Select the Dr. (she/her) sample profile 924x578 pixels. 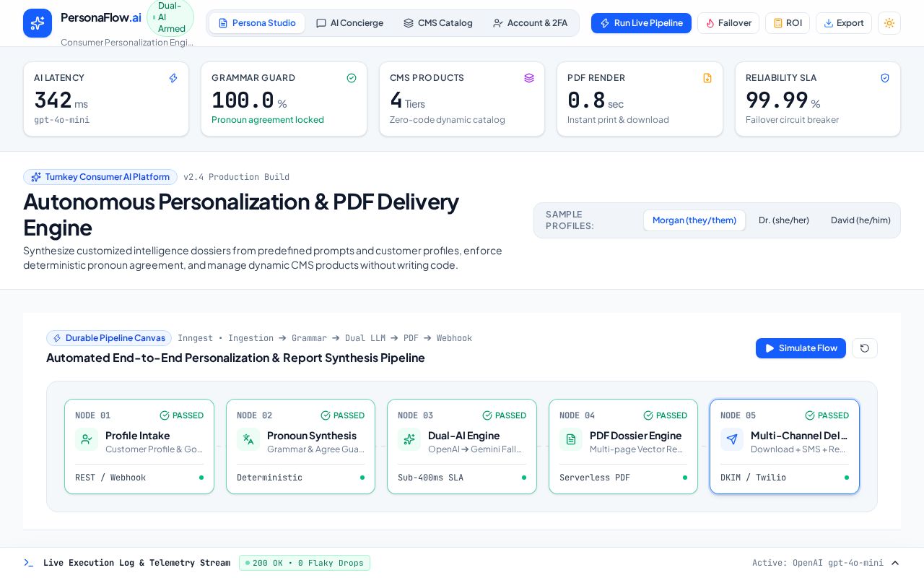(784, 220)
